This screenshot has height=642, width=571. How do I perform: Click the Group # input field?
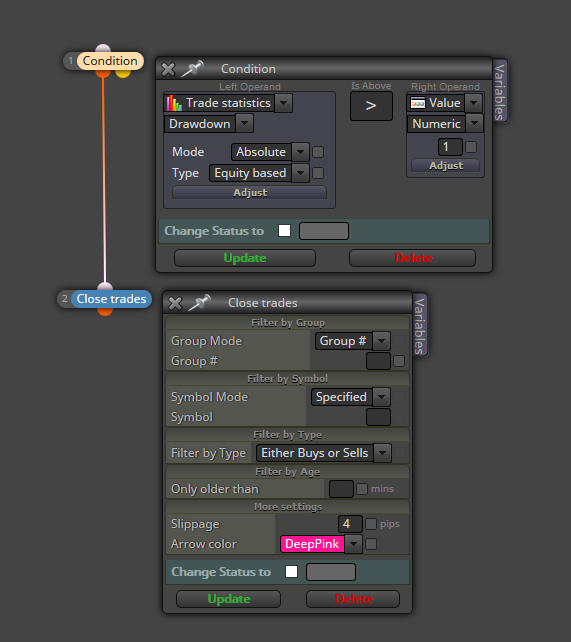(378, 361)
